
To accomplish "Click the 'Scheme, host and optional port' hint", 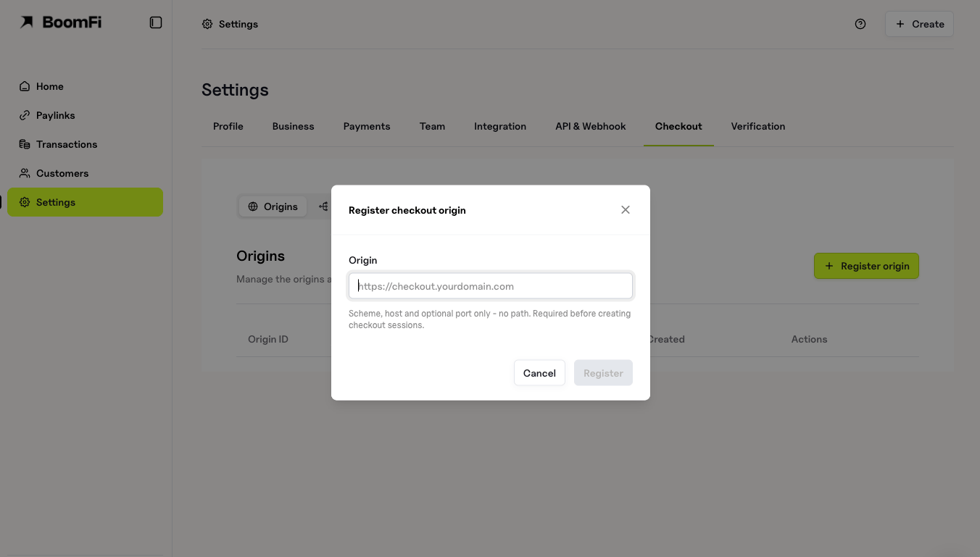I will 490,319.
